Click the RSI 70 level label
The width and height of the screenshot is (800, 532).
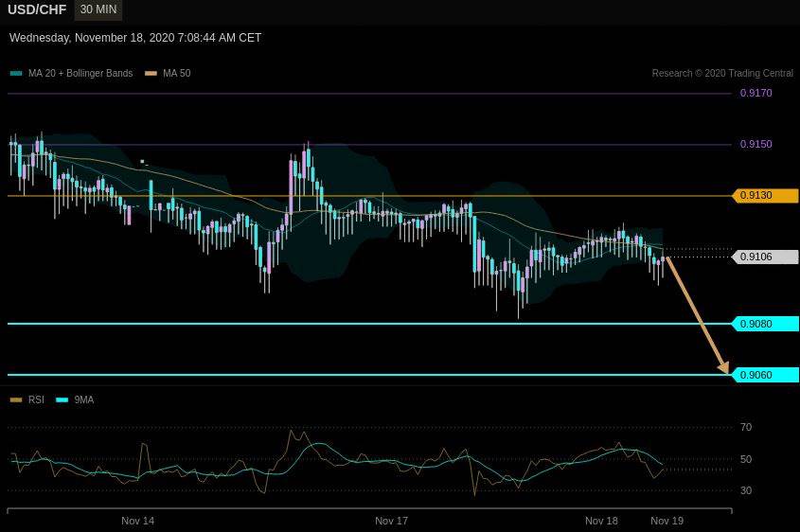pyautogui.click(x=746, y=428)
